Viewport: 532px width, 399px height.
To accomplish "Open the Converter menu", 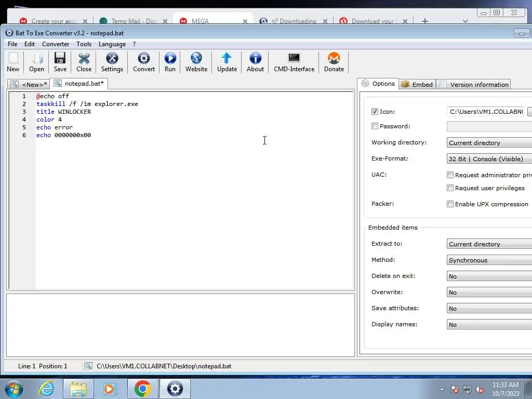I will point(56,44).
